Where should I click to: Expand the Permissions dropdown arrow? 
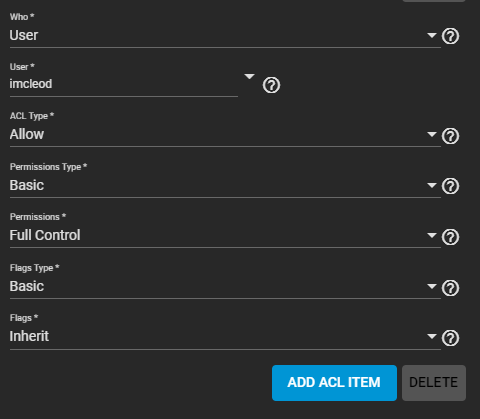432,235
